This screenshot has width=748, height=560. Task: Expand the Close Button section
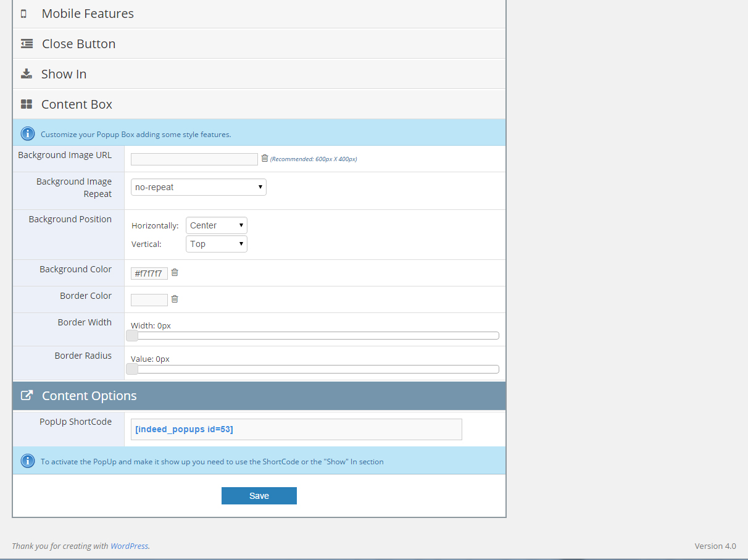pos(78,44)
